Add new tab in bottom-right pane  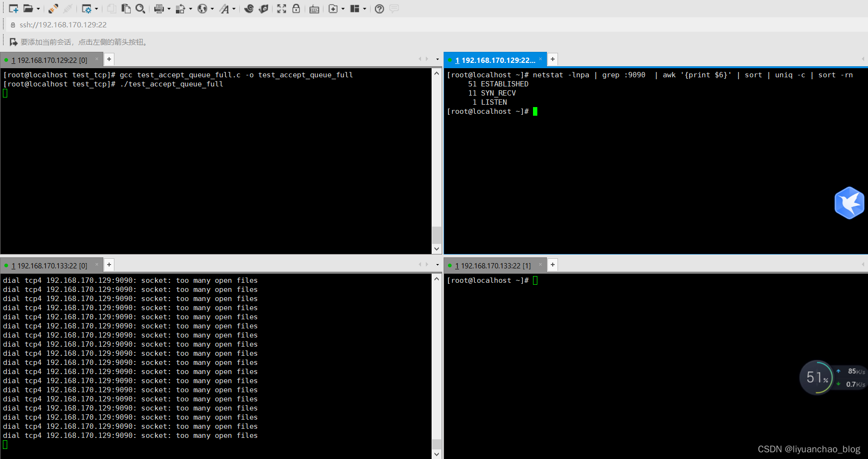coord(553,265)
